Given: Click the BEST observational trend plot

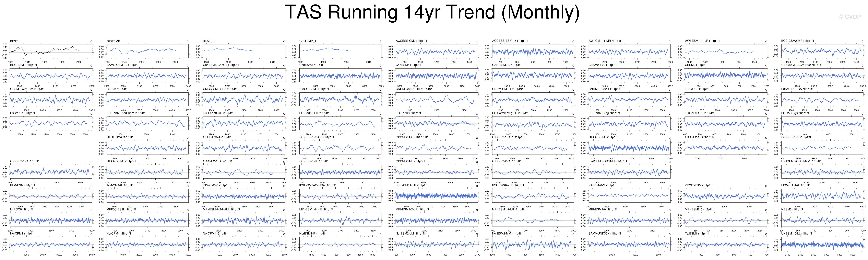Looking at the screenshot, I should (x=51, y=51).
